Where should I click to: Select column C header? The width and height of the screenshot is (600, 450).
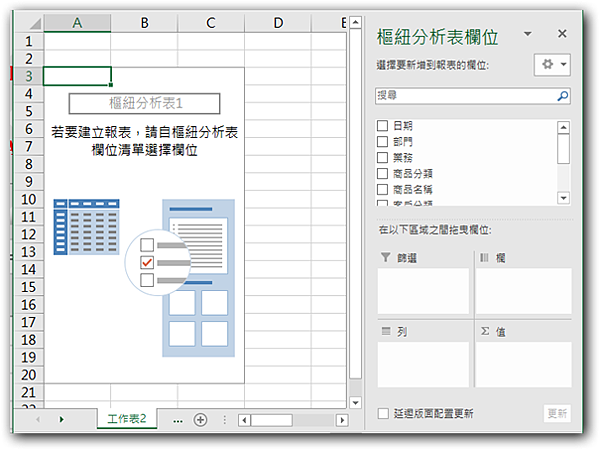pyautogui.click(x=211, y=23)
